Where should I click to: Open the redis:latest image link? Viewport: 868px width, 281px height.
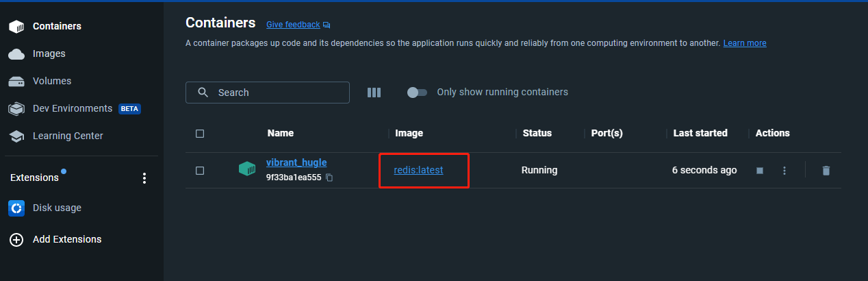tap(418, 170)
